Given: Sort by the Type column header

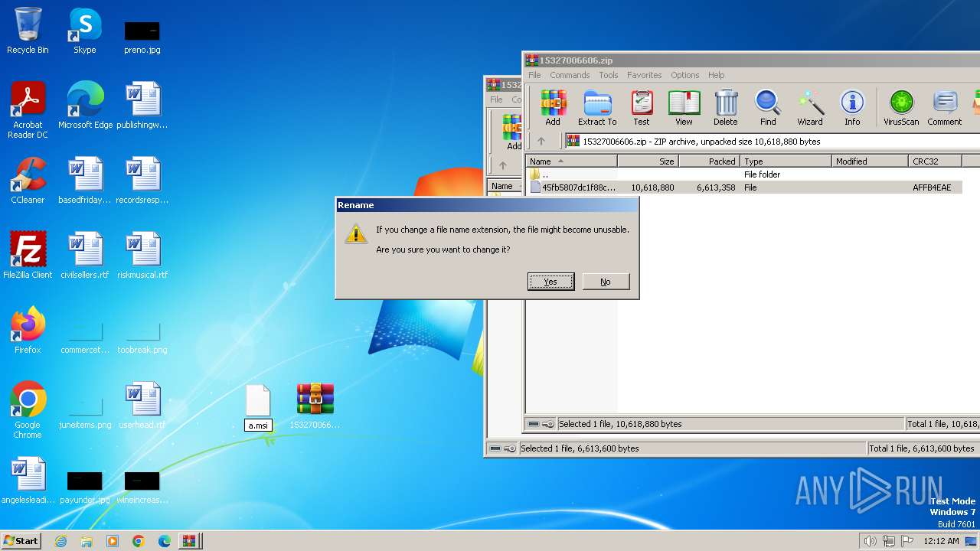Looking at the screenshot, I should click(x=786, y=161).
